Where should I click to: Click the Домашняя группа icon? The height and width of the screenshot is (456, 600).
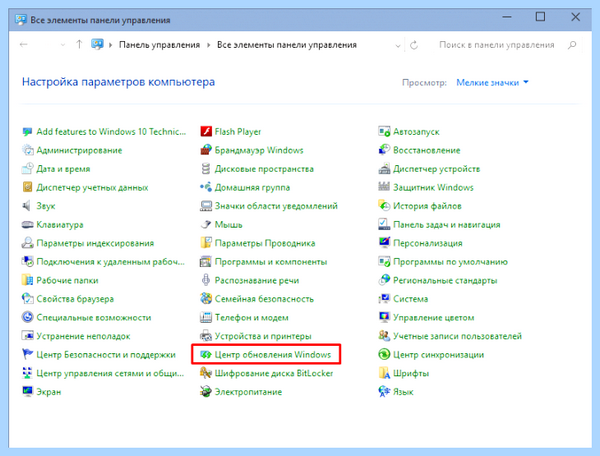pyautogui.click(x=206, y=187)
